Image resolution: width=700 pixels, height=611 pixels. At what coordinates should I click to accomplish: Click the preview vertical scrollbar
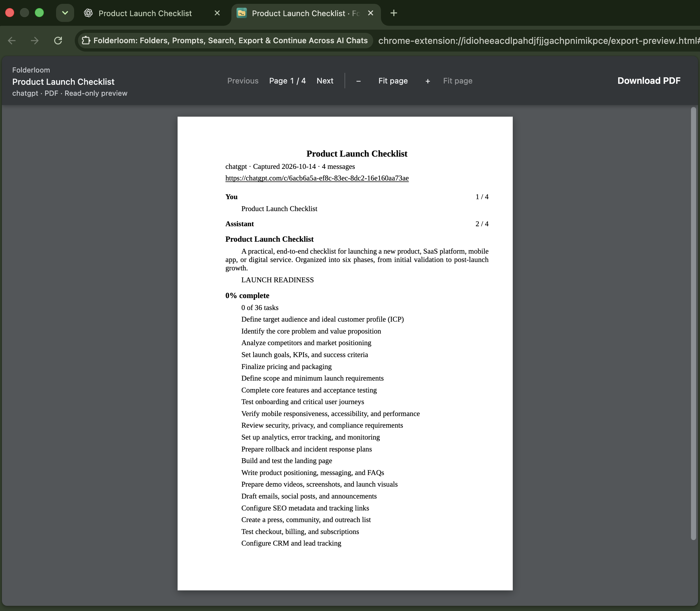(693, 323)
